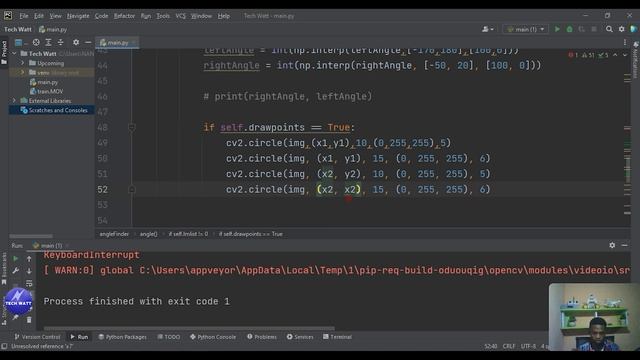Open Python Console tool window
The height and width of the screenshot is (360, 640).
click(213, 337)
